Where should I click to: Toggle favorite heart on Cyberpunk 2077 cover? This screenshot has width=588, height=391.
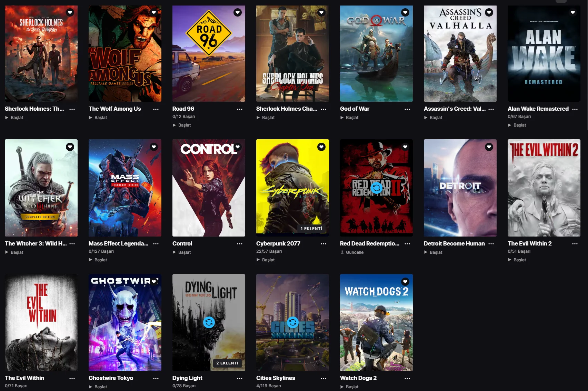(x=321, y=147)
